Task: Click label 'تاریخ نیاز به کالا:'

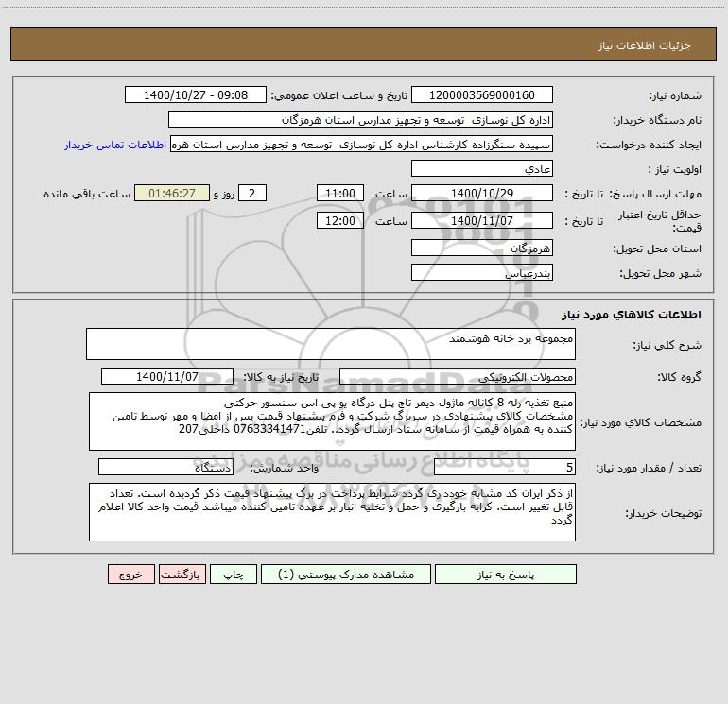Action: click(282, 377)
